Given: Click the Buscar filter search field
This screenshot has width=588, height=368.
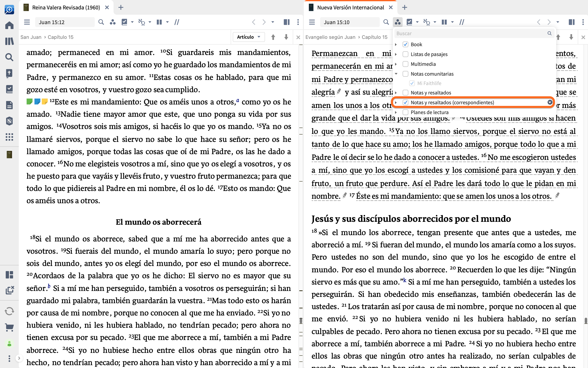Looking at the screenshot, I should point(474,33).
